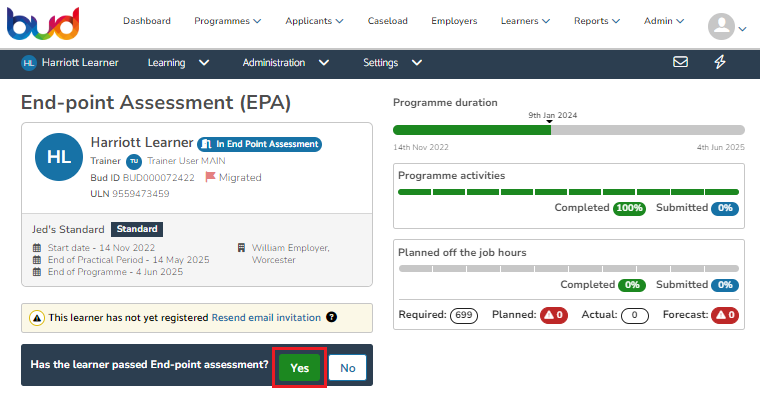The width and height of the screenshot is (760, 396).
Task: Click the user profile avatar icon
Action: click(x=721, y=26)
